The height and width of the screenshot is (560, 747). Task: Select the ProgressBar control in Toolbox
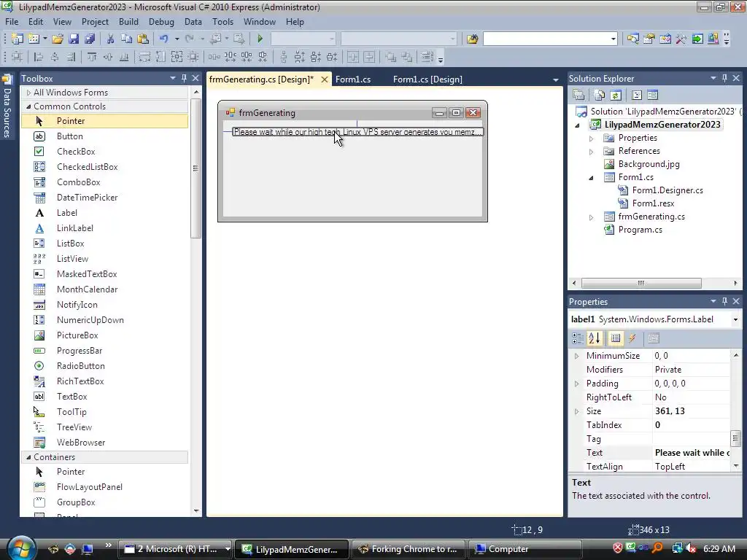coord(79,351)
